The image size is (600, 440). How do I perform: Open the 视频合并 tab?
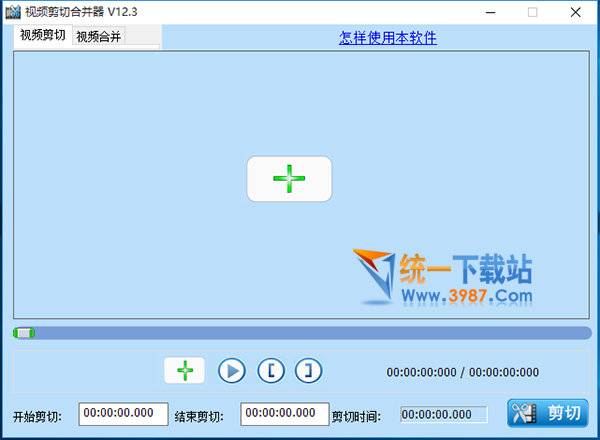(99, 37)
